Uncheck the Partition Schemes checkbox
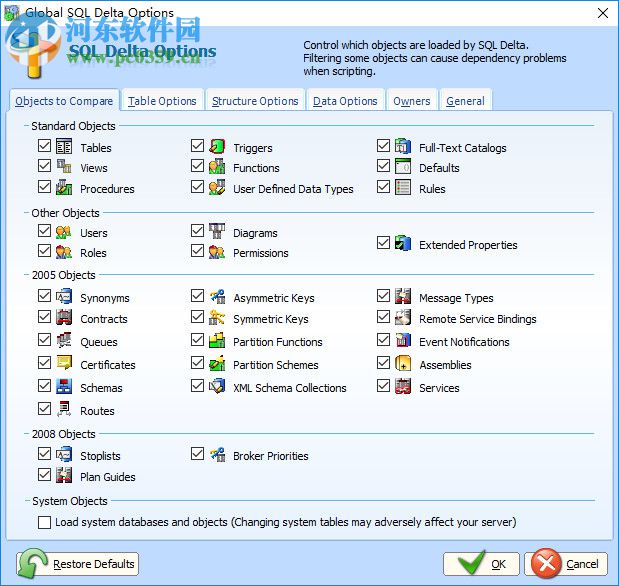619x586 pixels. click(197, 363)
